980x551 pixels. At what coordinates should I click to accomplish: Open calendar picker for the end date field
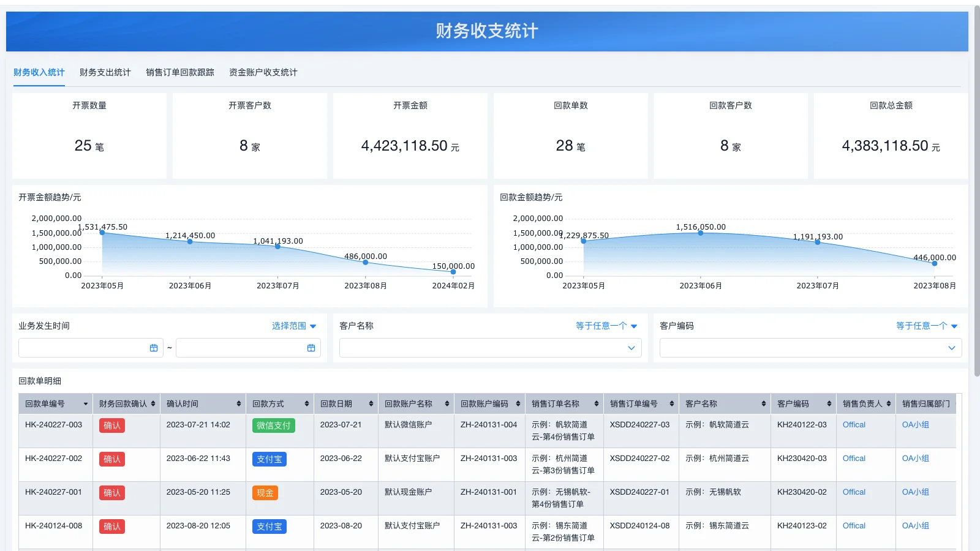311,348
